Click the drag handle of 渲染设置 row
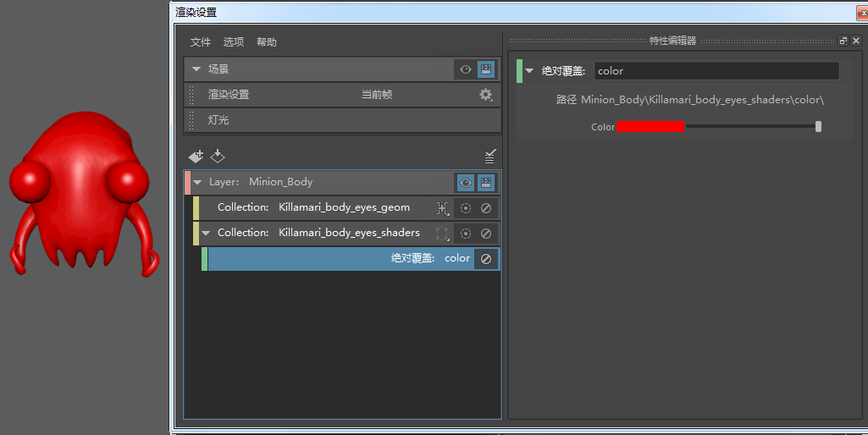 click(191, 95)
